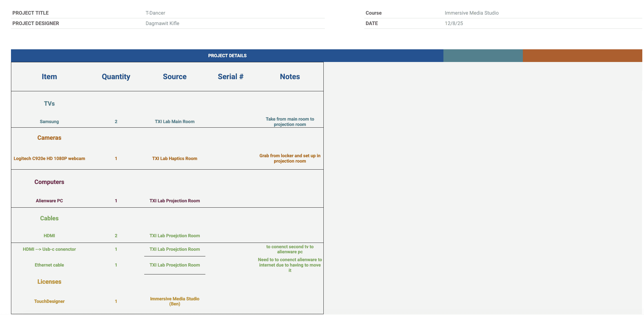Click the Samsung TV item cell
Screen dimensions: 644x315
(x=49, y=122)
